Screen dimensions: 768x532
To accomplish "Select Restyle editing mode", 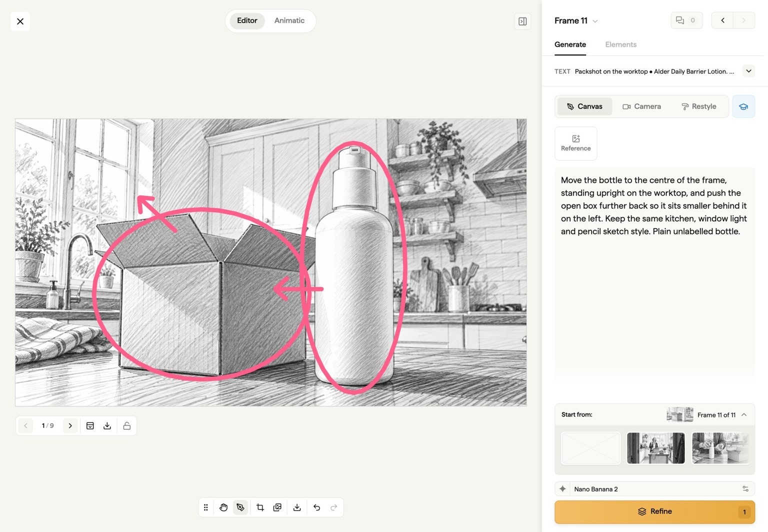I will (x=698, y=106).
